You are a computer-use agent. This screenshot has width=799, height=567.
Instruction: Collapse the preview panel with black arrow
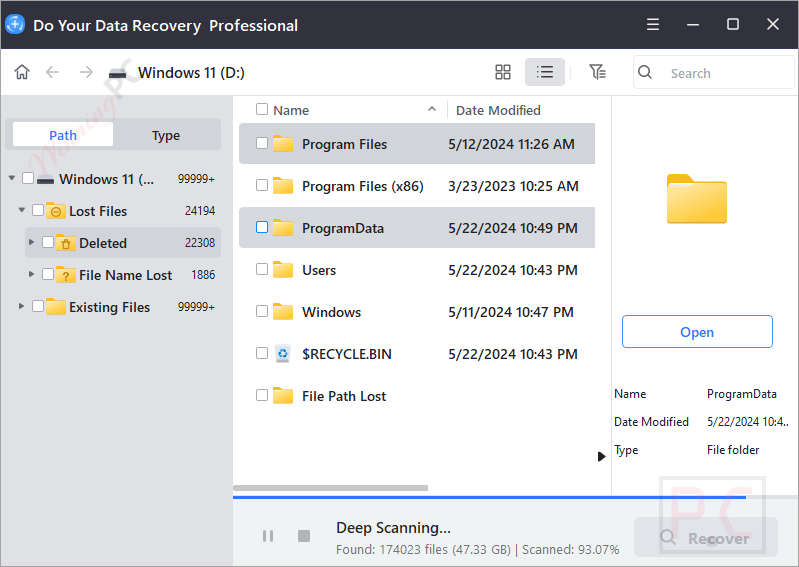click(x=601, y=456)
